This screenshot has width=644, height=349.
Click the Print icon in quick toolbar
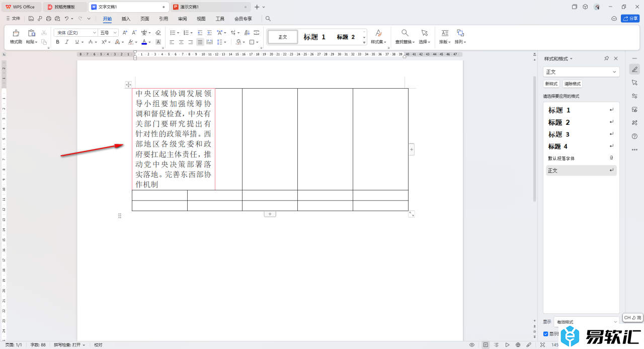[48, 19]
